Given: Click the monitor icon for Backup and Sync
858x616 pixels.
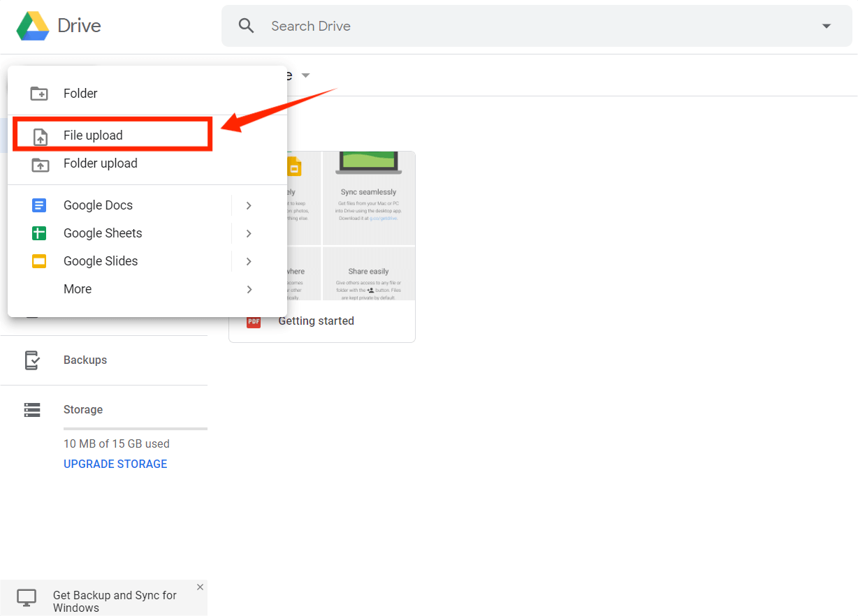Looking at the screenshot, I should [x=27, y=598].
